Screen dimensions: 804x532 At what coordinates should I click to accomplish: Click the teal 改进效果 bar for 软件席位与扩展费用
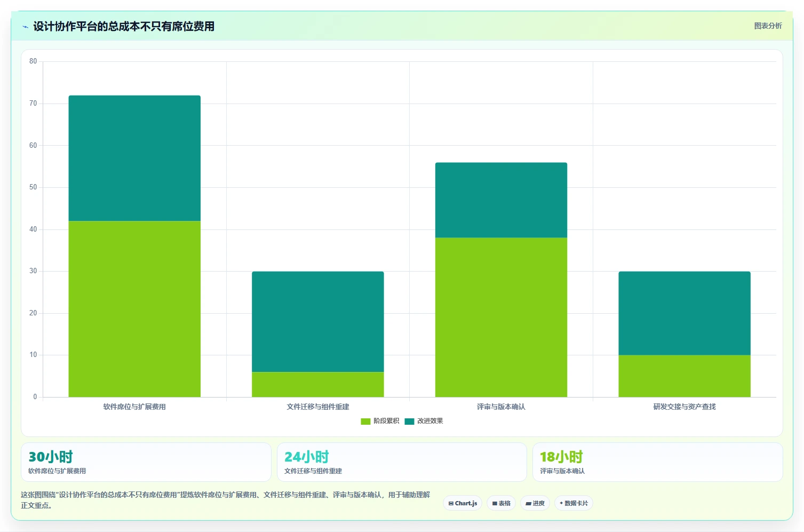tap(134, 158)
